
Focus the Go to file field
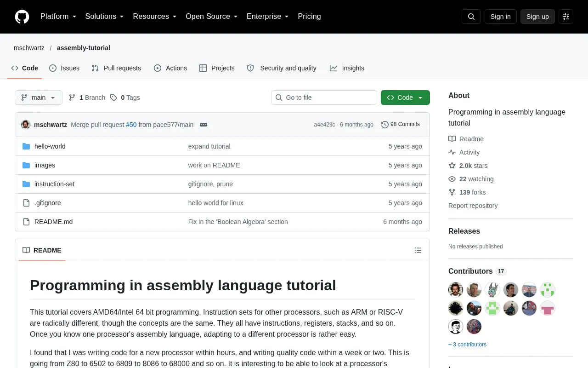tap(324, 98)
